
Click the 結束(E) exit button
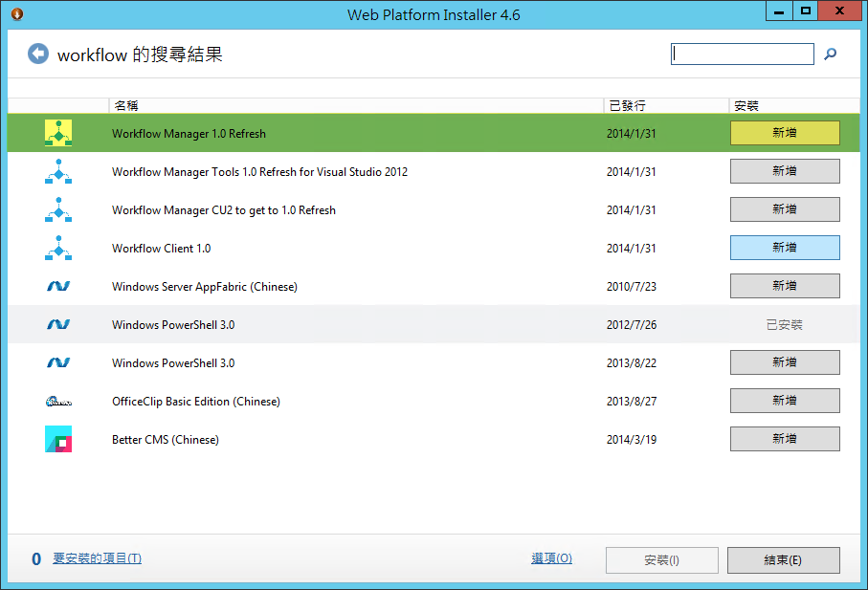[783, 560]
